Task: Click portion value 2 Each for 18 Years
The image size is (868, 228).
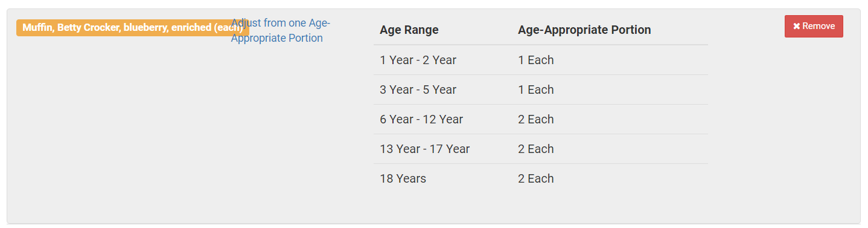Action: (536, 178)
